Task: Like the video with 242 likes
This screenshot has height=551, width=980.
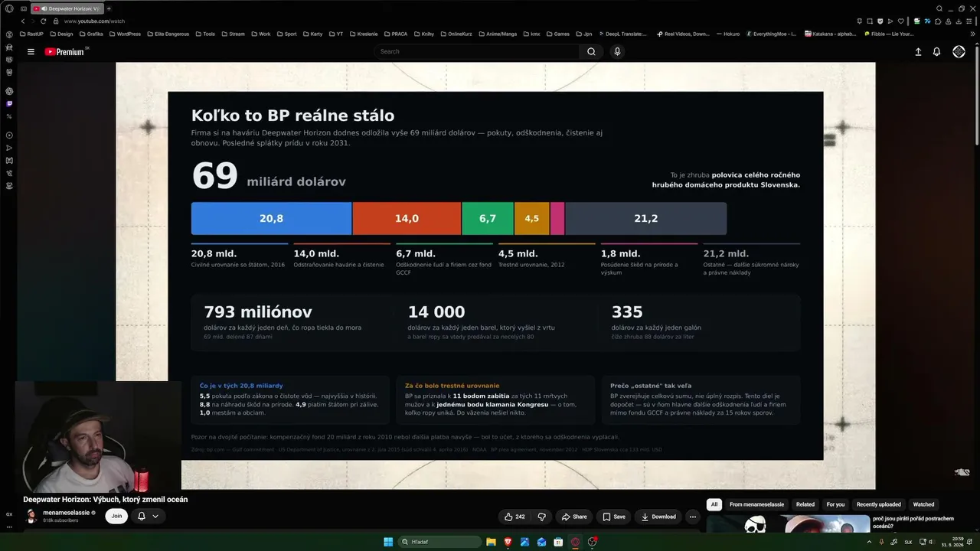Action: [x=514, y=517]
